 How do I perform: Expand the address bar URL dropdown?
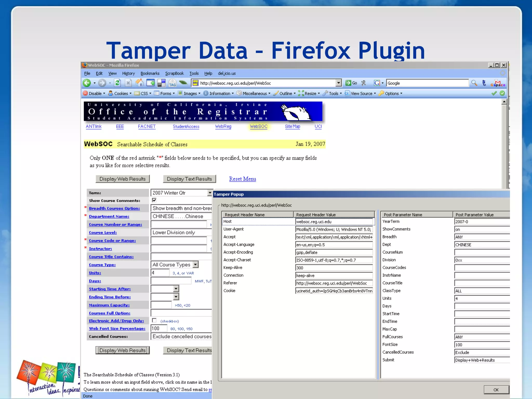pos(338,83)
